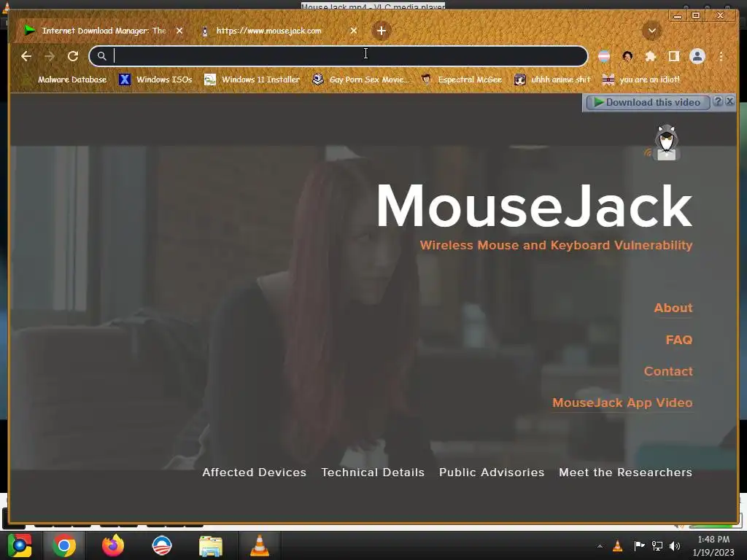Open the profile account icon
This screenshot has height=560, width=747.
click(697, 56)
